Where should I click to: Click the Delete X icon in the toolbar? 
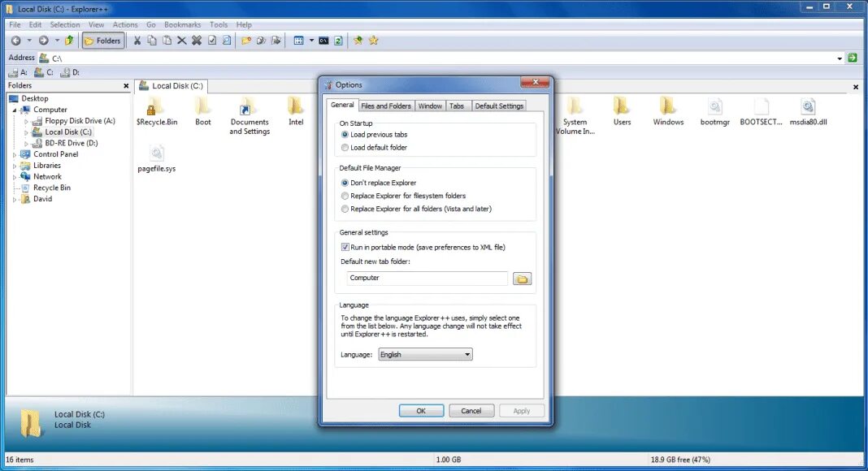click(x=181, y=41)
